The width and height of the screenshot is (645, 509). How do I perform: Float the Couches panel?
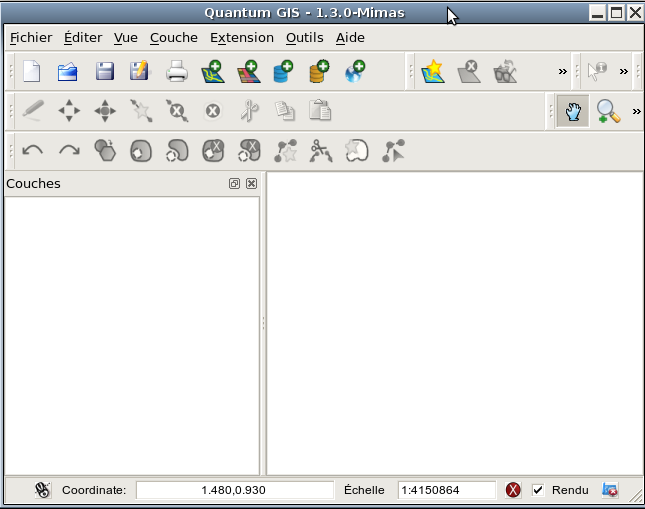234,184
